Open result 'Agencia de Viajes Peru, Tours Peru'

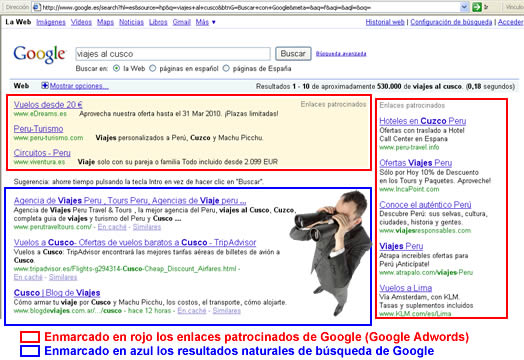[130, 201]
